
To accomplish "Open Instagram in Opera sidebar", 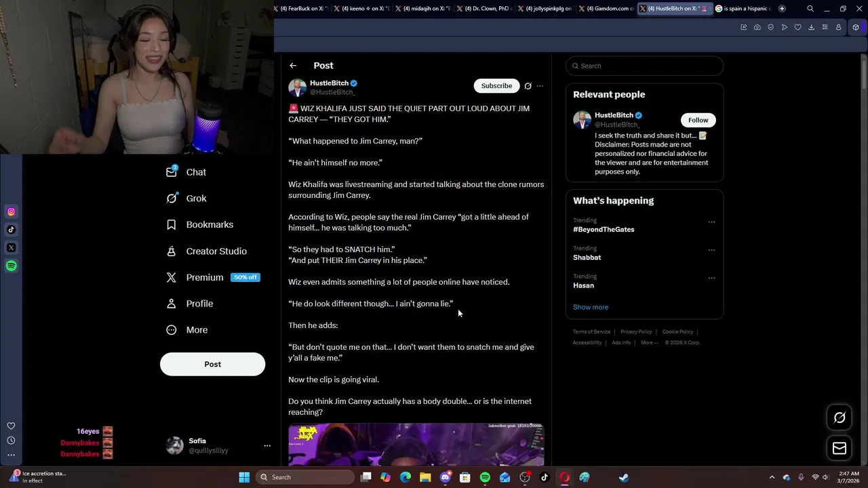I will [x=11, y=212].
